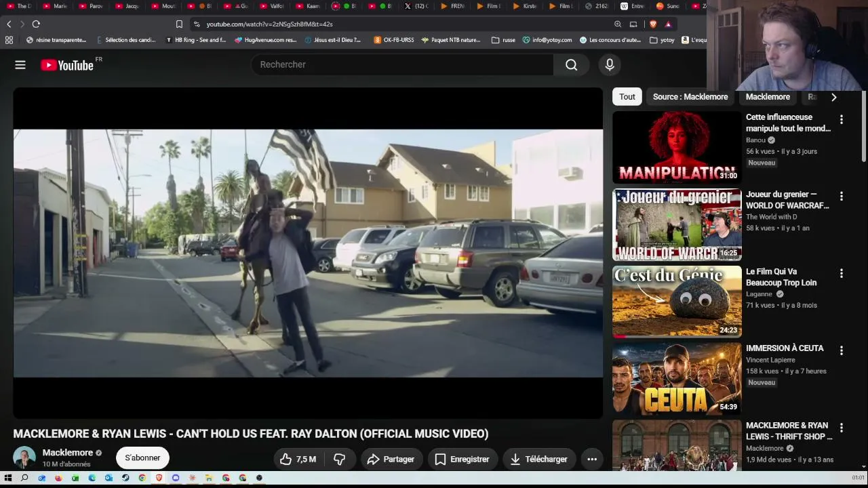The height and width of the screenshot is (488, 868).
Task: Go back with browser back arrow
Action: click(9, 24)
